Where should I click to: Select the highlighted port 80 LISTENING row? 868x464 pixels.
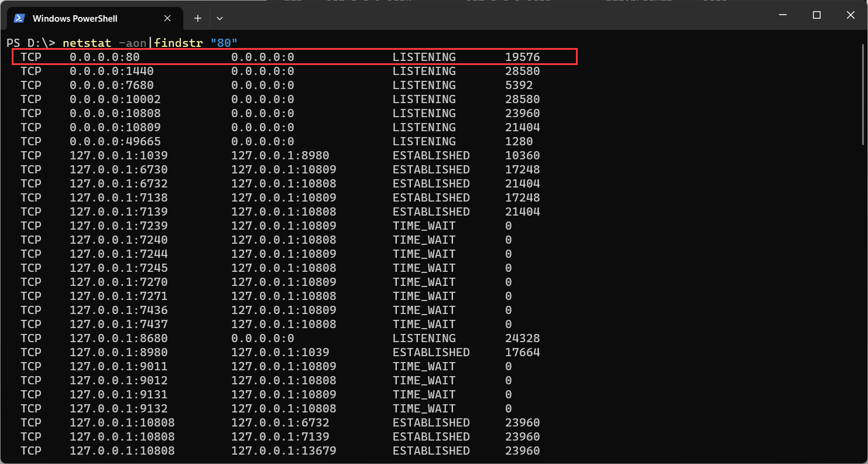tap(293, 57)
